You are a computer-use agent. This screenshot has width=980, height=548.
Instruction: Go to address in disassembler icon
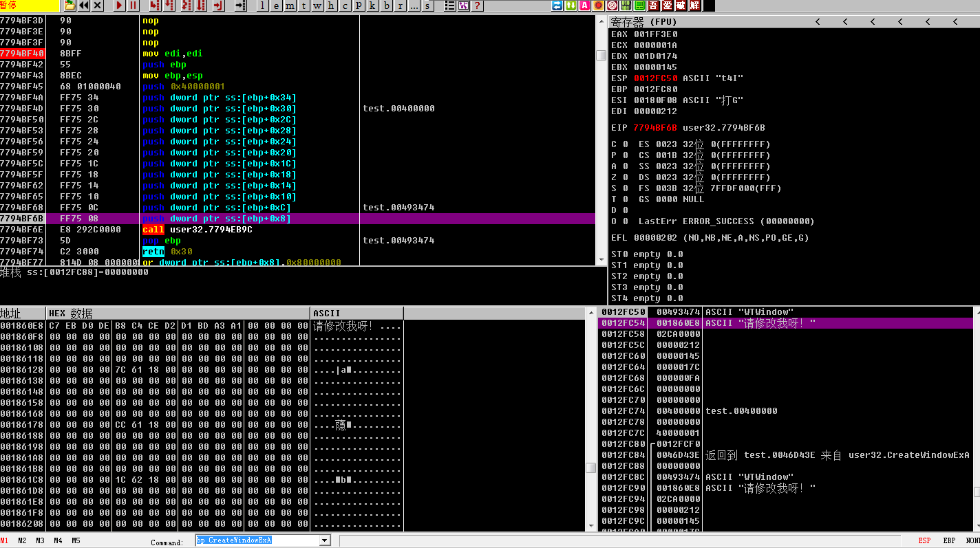point(240,6)
